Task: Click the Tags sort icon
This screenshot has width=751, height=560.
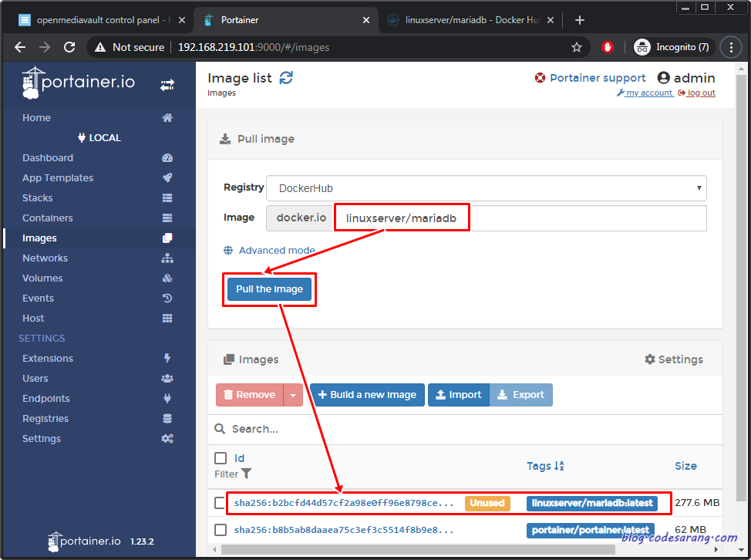Action: (x=560, y=466)
